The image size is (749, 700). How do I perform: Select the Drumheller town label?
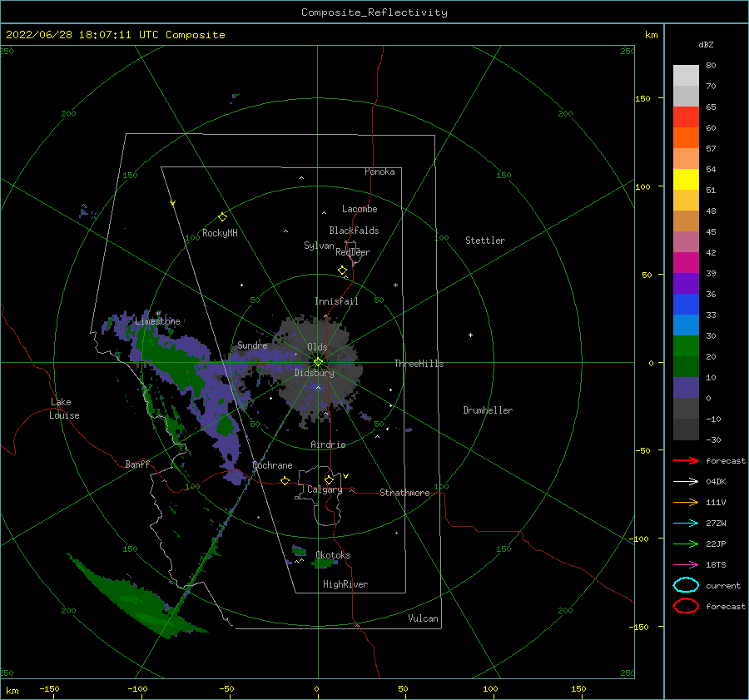(488, 410)
